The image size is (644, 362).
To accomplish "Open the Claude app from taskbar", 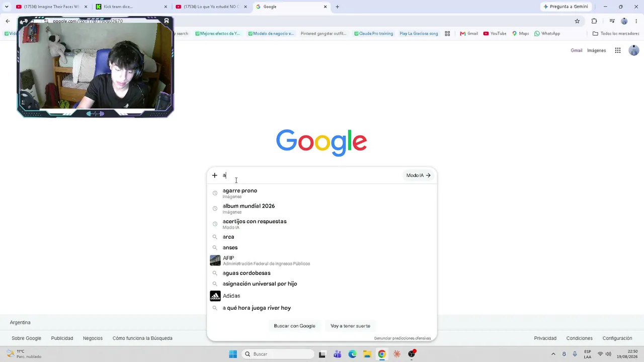I will [397, 354].
